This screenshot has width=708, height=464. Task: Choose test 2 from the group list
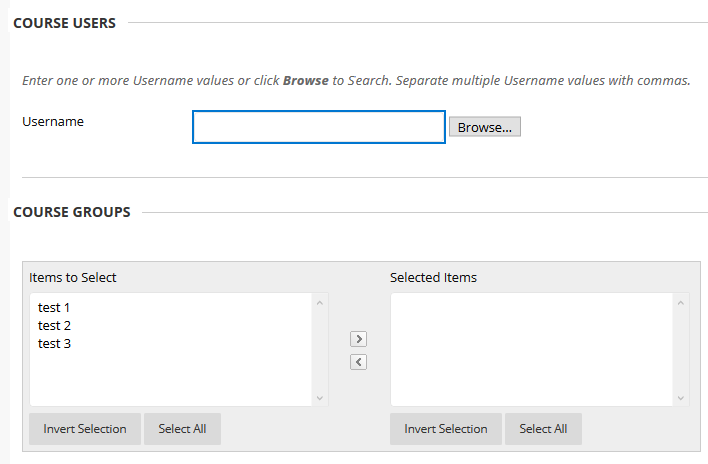click(x=54, y=326)
